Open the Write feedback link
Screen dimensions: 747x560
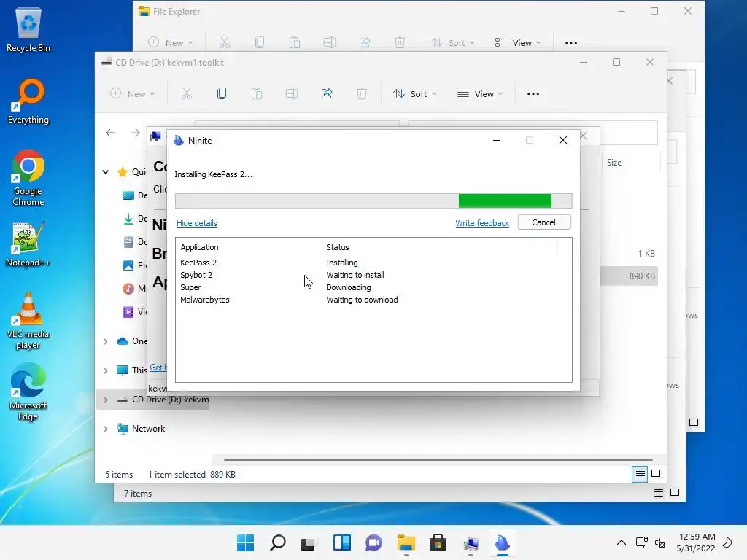point(482,223)
